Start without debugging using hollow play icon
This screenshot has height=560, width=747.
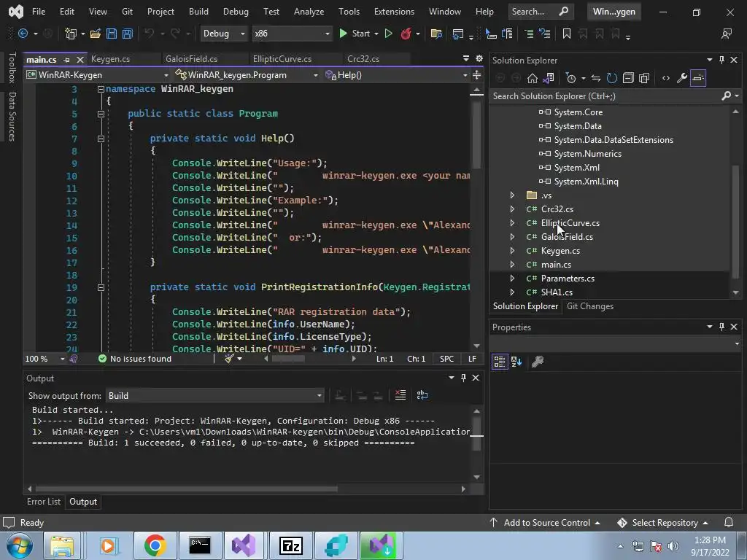pos(388,34)
